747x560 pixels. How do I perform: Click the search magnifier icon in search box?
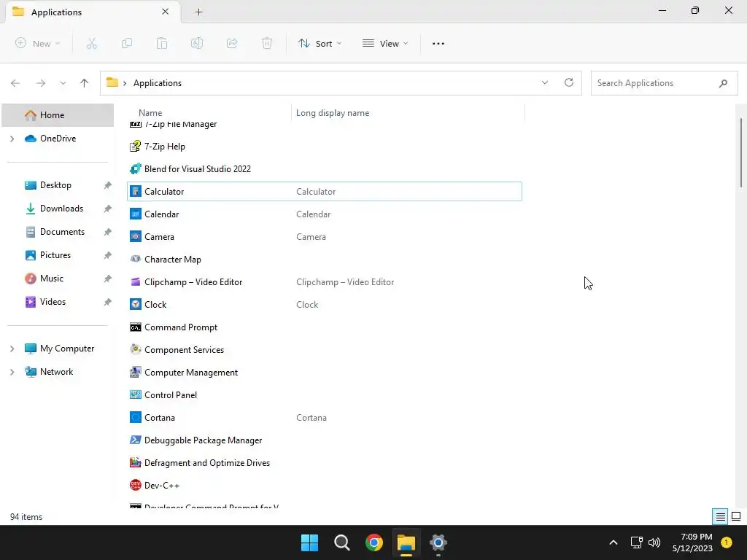click(x=723, y=83)
